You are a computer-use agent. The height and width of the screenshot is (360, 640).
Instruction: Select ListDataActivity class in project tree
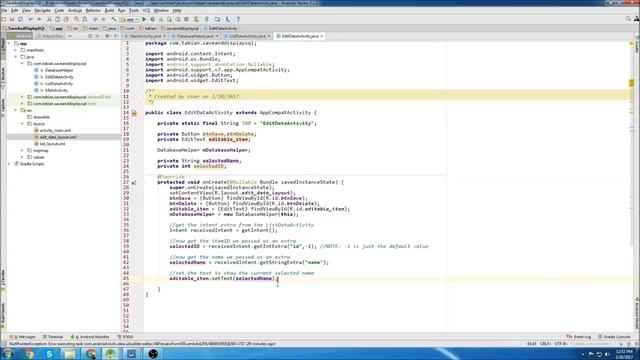pos(59,84)
